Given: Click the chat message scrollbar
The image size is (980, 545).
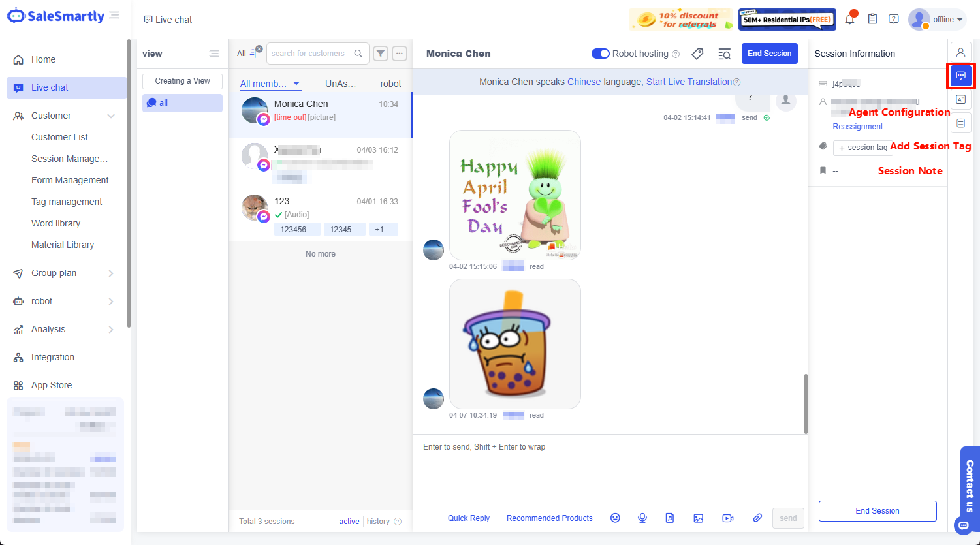Looking at the screenshot, I should (805, 403).
